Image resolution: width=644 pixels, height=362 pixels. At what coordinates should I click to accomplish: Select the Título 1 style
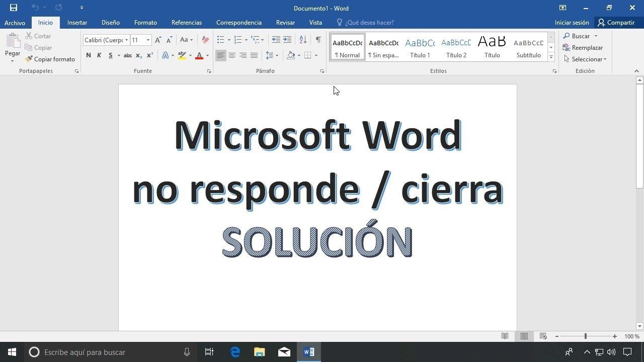(x=420, y=47)
